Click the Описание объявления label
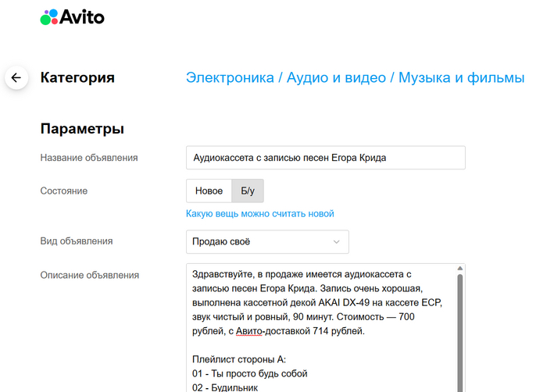 point(90,275)
